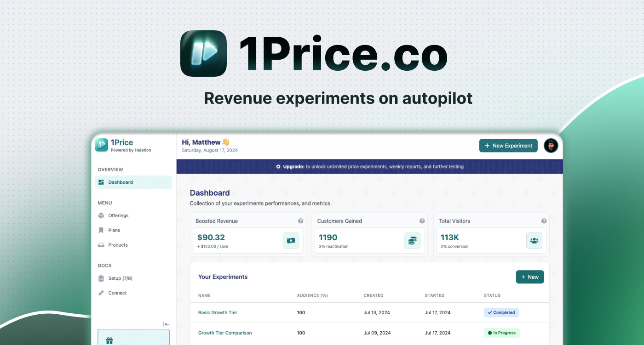Click the + $122.00 / save text
The height and width of the screenshot is (345, 644).
click(x=213, y=247)
